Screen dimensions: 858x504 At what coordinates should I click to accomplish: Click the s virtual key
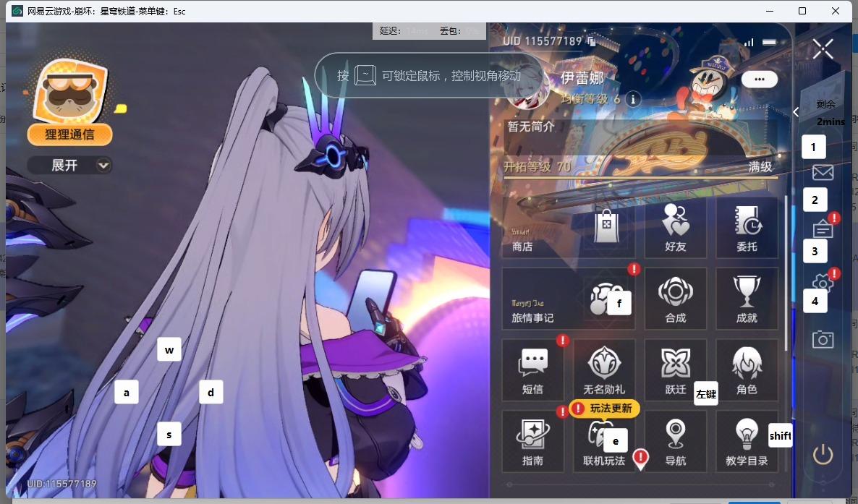(169, 435)
